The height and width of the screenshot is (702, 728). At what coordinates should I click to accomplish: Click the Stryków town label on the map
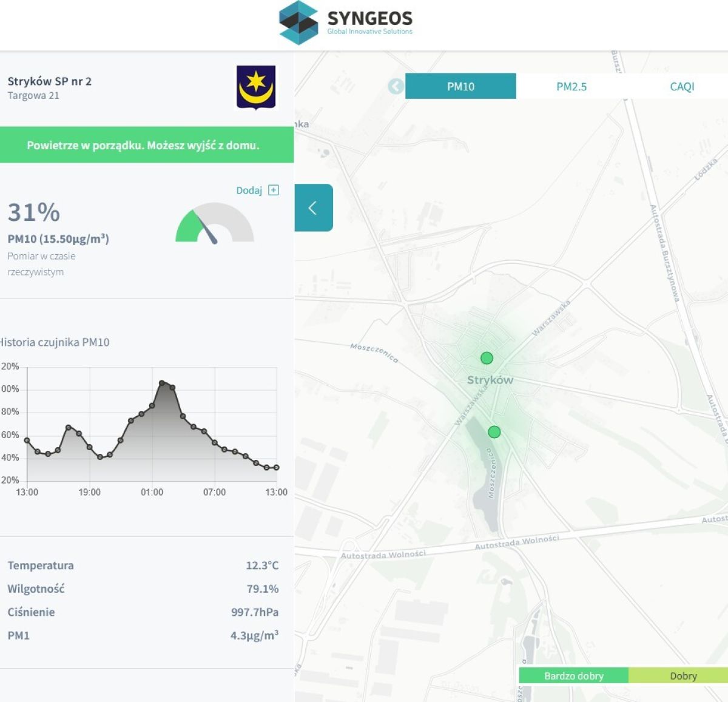pos(490,380)
